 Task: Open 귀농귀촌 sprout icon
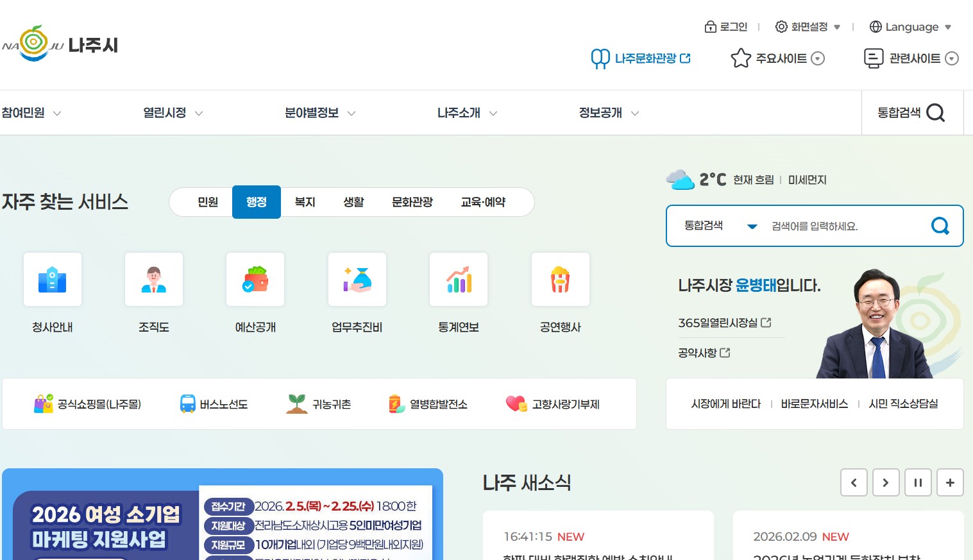[x=296, y=403]
